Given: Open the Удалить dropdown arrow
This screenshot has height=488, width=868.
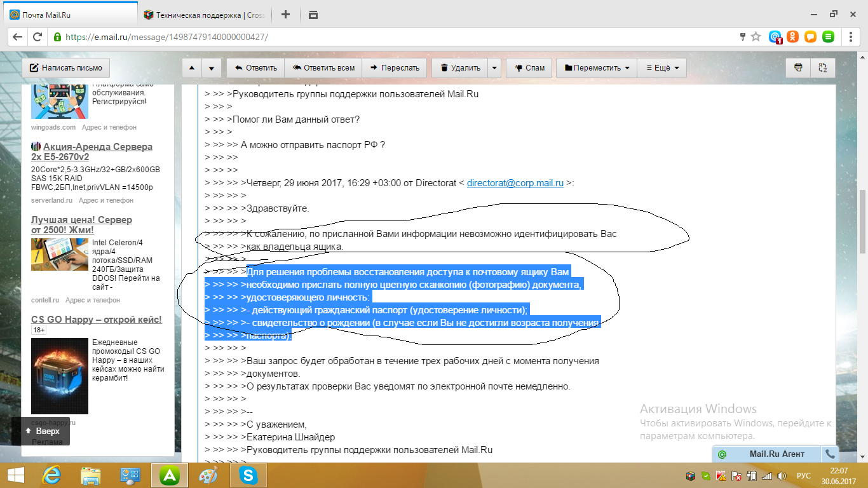Looking at the screenshot, I should 494,68.
